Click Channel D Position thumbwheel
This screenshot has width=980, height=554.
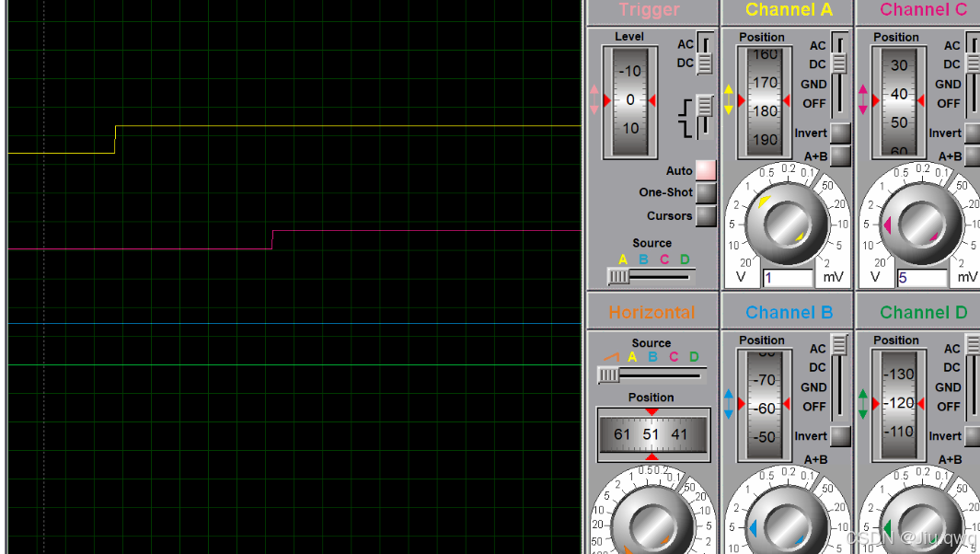[x=899, y=405]
